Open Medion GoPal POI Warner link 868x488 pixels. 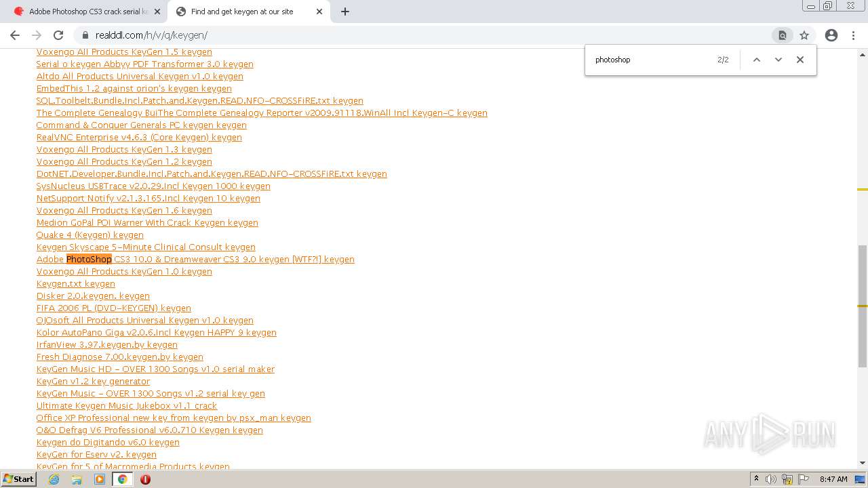[x=147, y=223]
